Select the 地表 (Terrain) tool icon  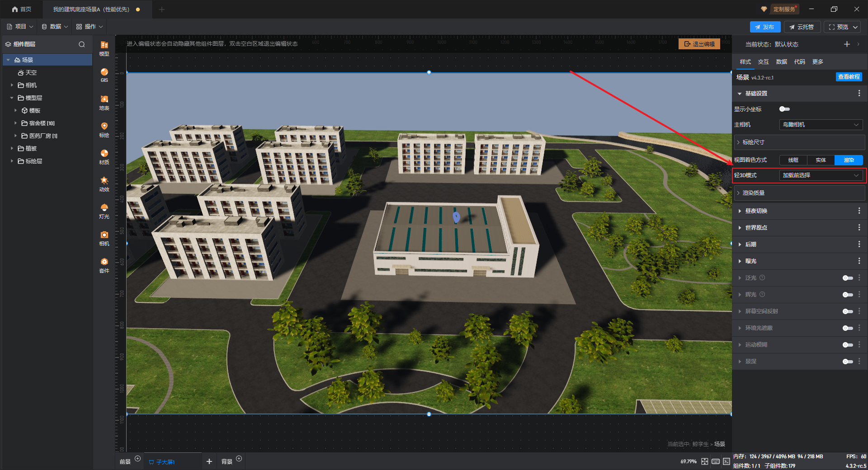[104, 102]
